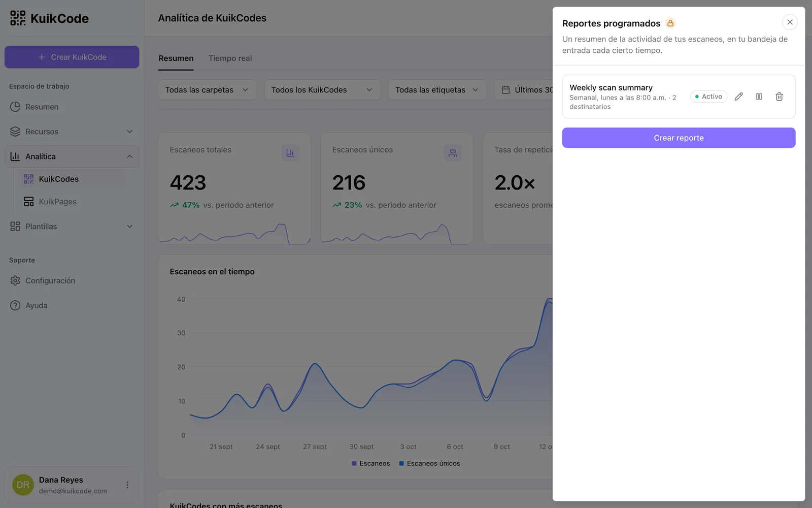This screenshot has width=812, height=508.
Task: Collapse the Analítica sidebar section
Action: click(72, 156)
